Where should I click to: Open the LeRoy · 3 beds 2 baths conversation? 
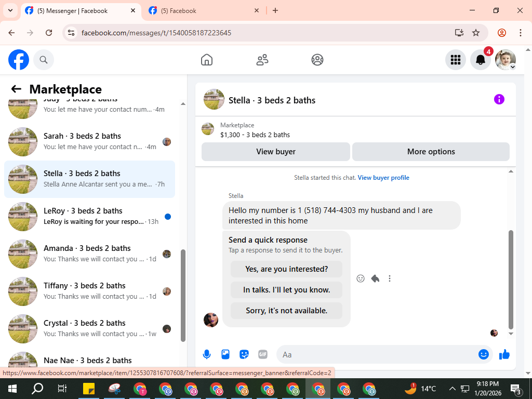click(x=89, y=217)
